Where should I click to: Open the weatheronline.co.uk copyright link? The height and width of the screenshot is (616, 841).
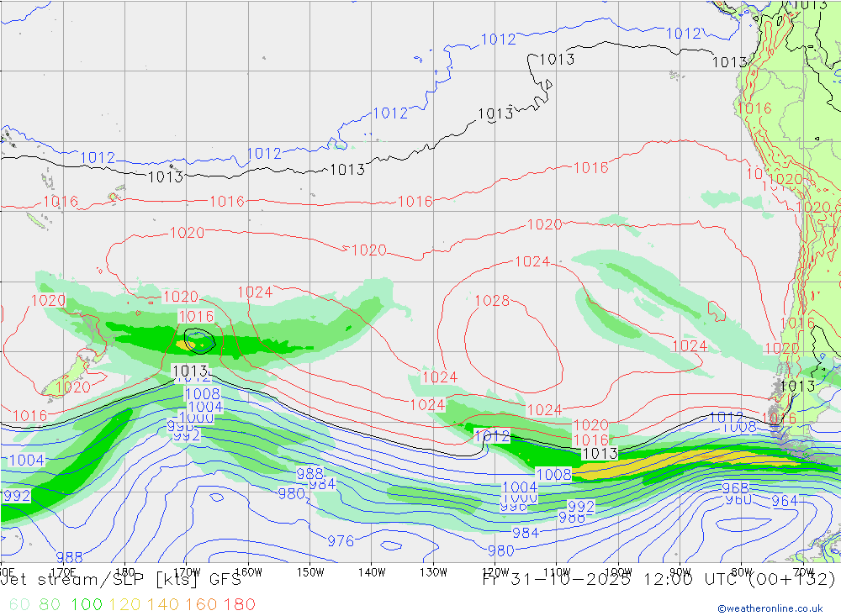pos(770,608)
